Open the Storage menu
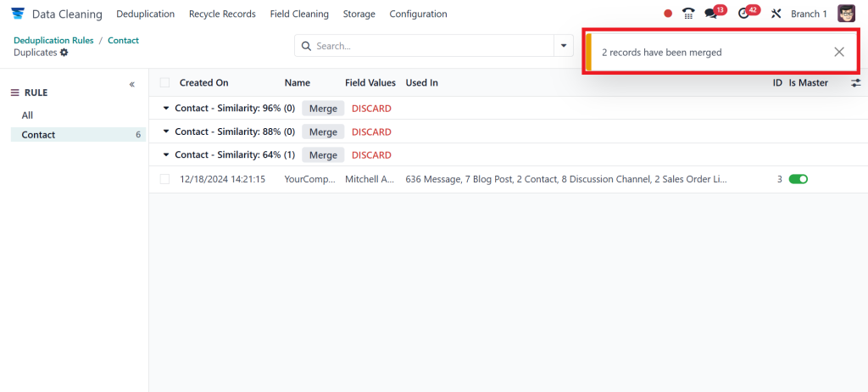The image size is (868, 392). [359, 14]
